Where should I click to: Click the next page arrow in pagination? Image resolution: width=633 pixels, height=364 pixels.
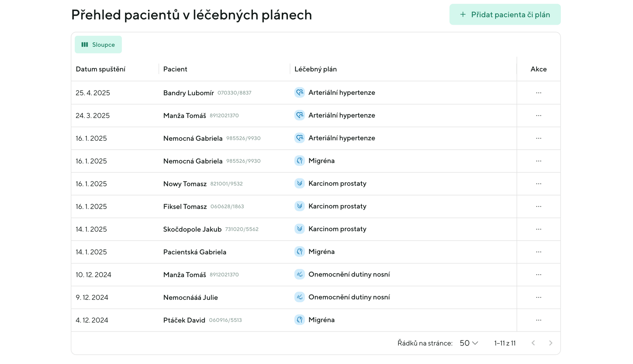tap(551, 343)
